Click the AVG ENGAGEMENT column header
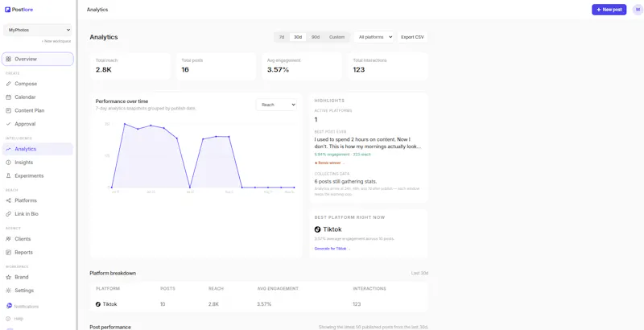This screenshot has height=330, width=644. [278, 288]
